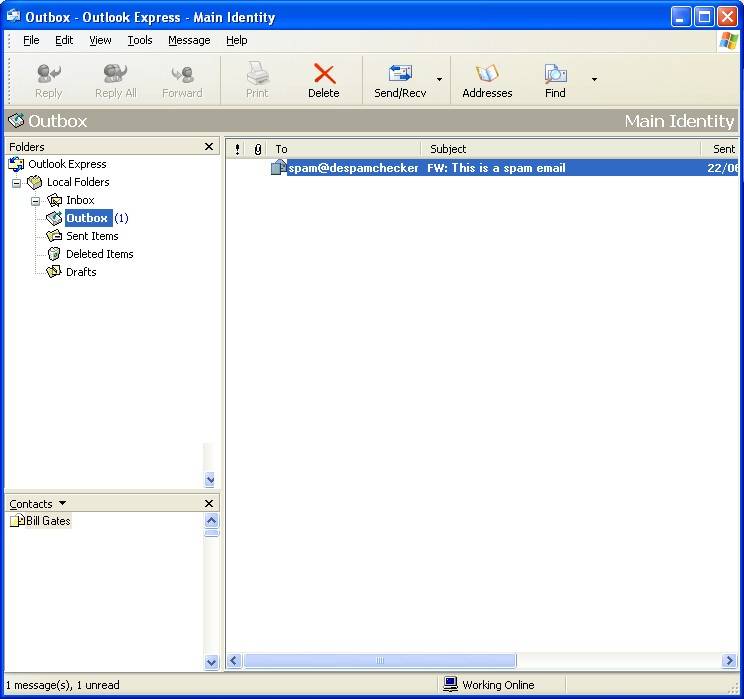Select the Bill Gates contact
This screenshot has height=699, width=744.
(x=48, y=521)
